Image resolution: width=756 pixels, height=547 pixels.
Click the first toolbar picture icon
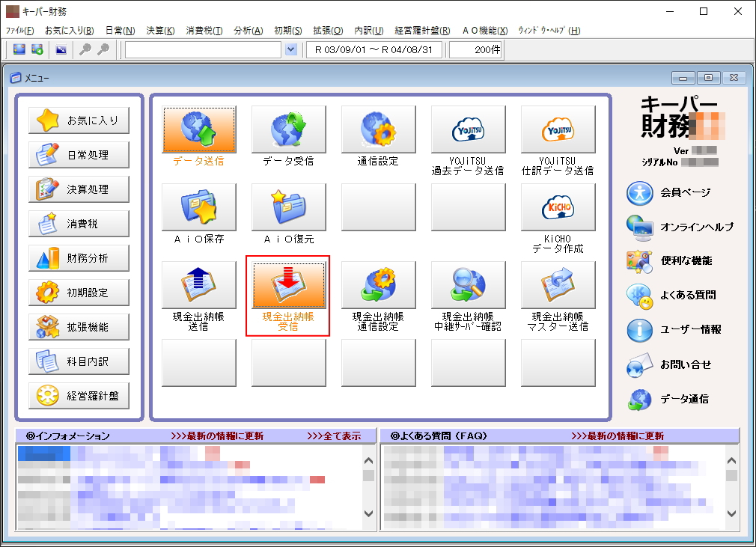coord(19,49)
